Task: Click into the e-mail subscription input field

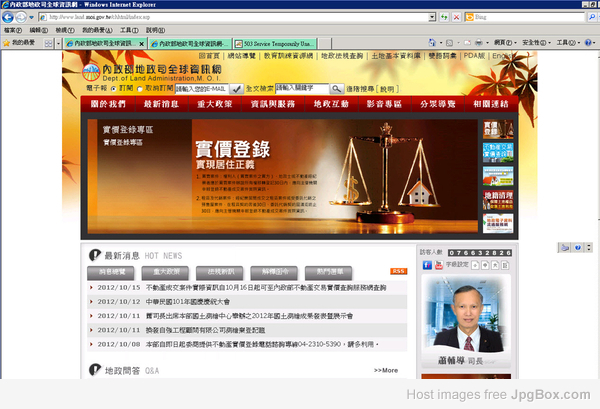Action: point(202,89)
